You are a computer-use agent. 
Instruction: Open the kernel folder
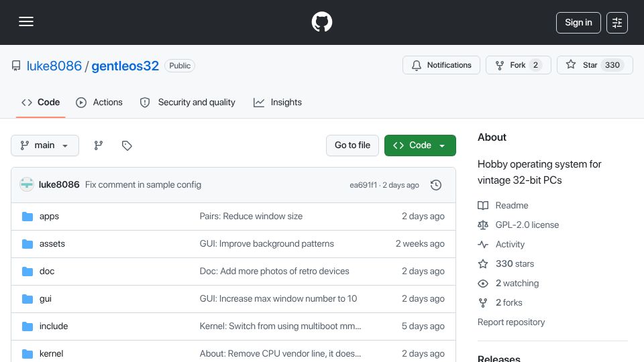point(52,354)
